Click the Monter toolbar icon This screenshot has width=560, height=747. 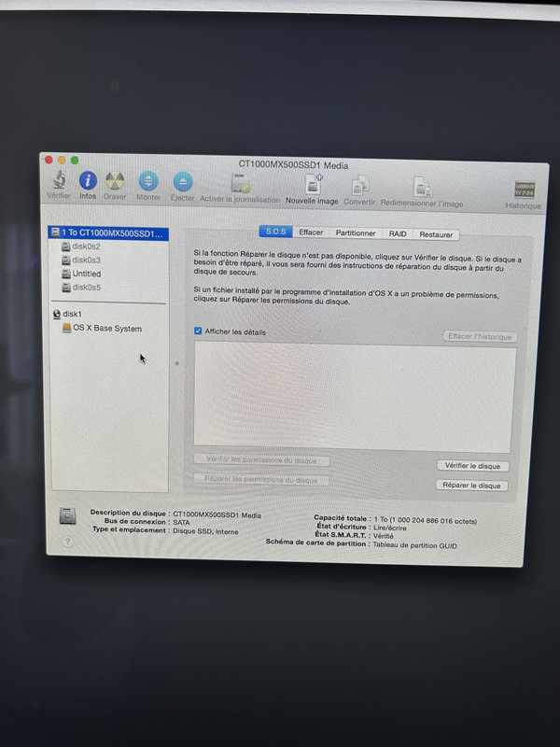(x=148, y=181)
